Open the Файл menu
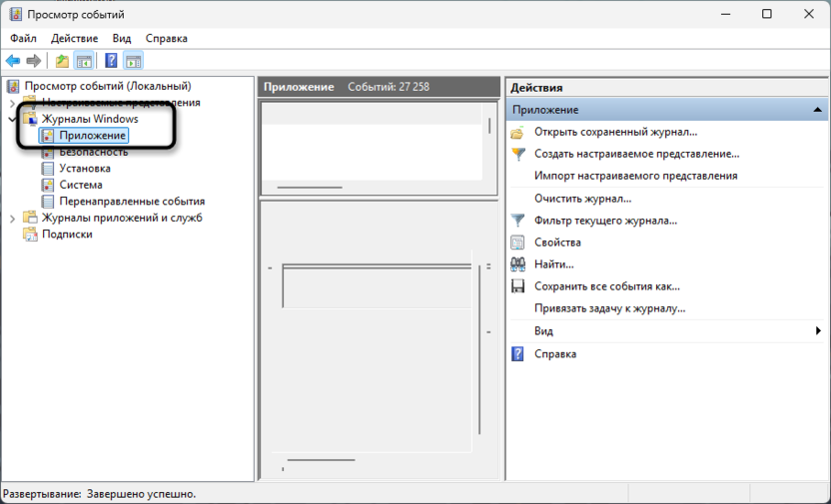831x504 pixels. (x=23, y=38)
